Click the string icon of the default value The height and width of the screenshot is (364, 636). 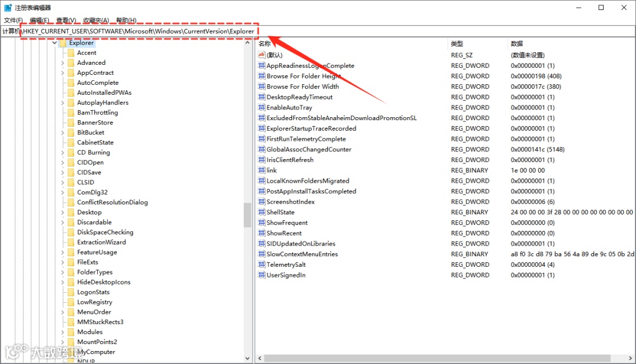pyautogui.click(x=261, y=55)
